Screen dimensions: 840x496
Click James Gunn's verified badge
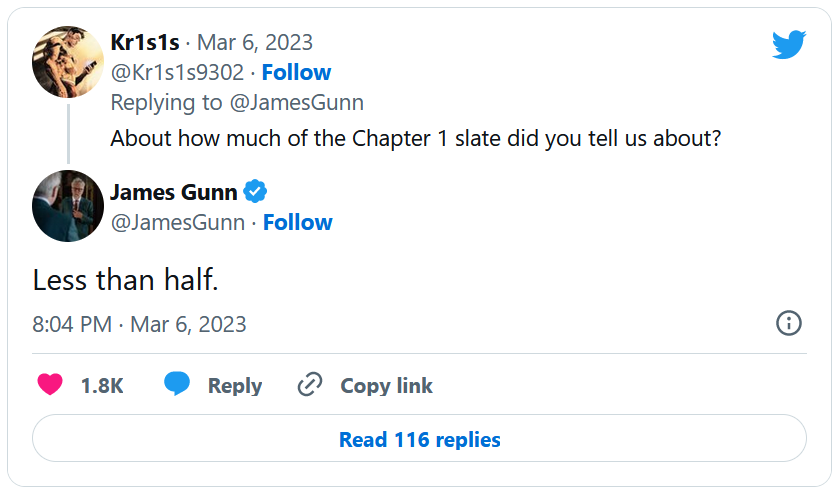(256, 192)
